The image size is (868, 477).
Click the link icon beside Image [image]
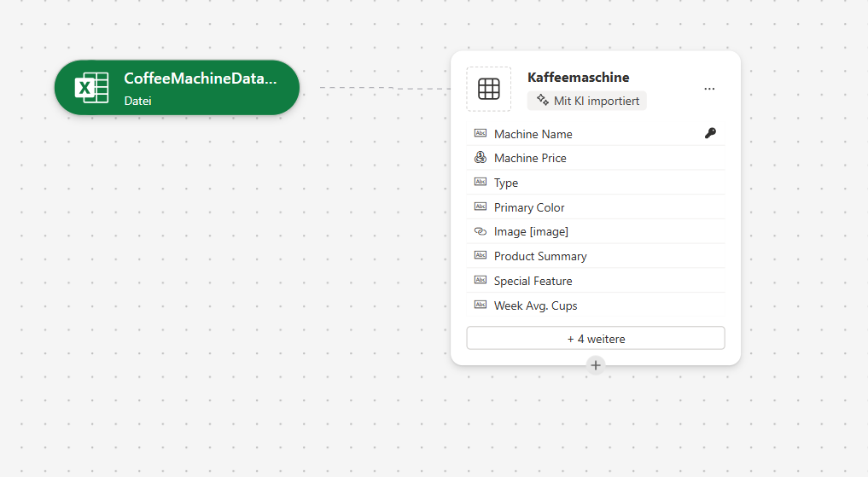click(480, 231)
